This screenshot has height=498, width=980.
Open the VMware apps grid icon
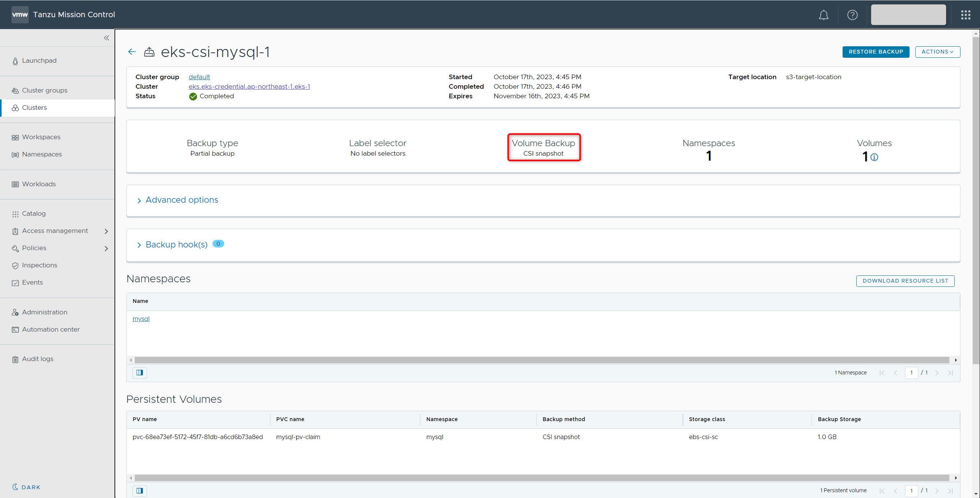pos(965,15)
